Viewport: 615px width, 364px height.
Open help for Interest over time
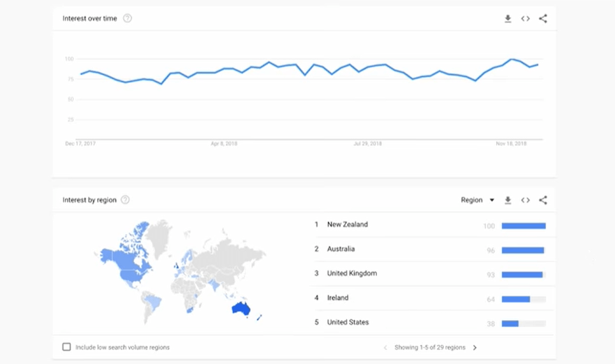[x=128, y=18]
